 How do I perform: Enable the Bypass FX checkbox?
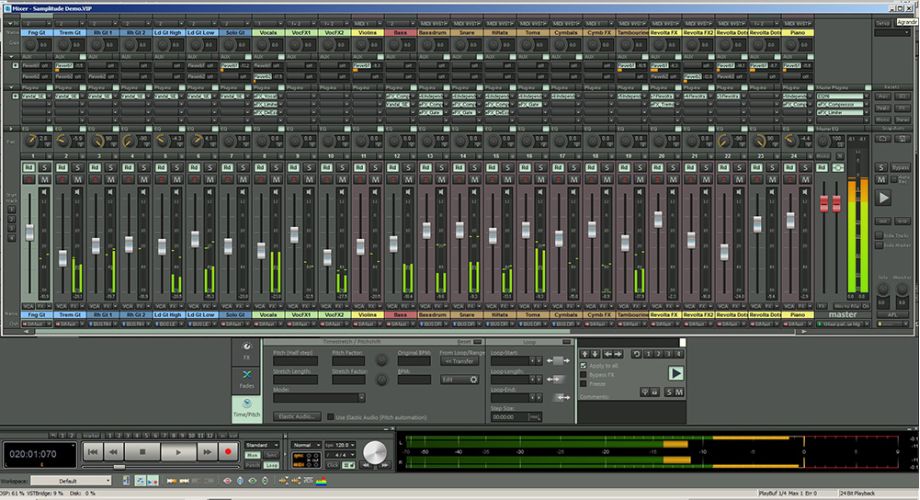click(x=584, y=374)
